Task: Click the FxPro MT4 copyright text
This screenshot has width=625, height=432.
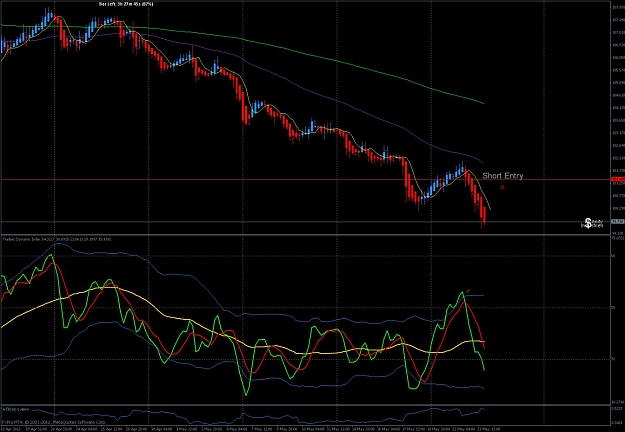Action: 54,421
